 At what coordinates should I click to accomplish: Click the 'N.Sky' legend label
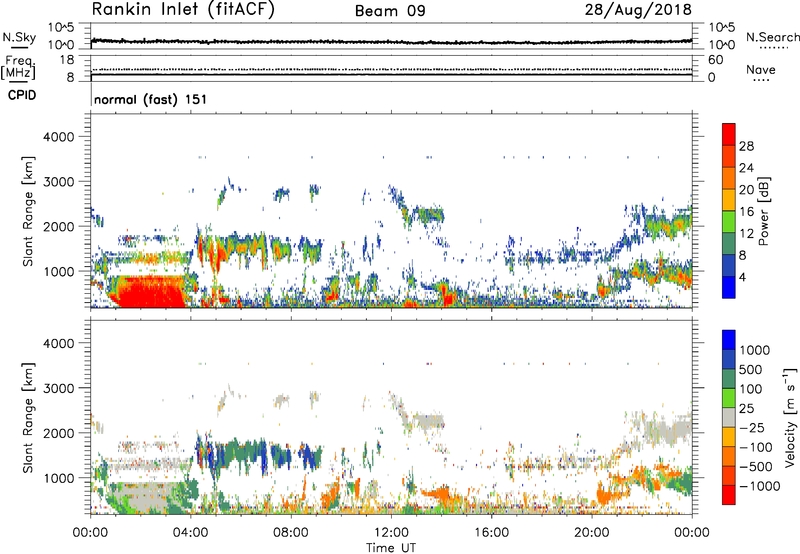(19, 37)
